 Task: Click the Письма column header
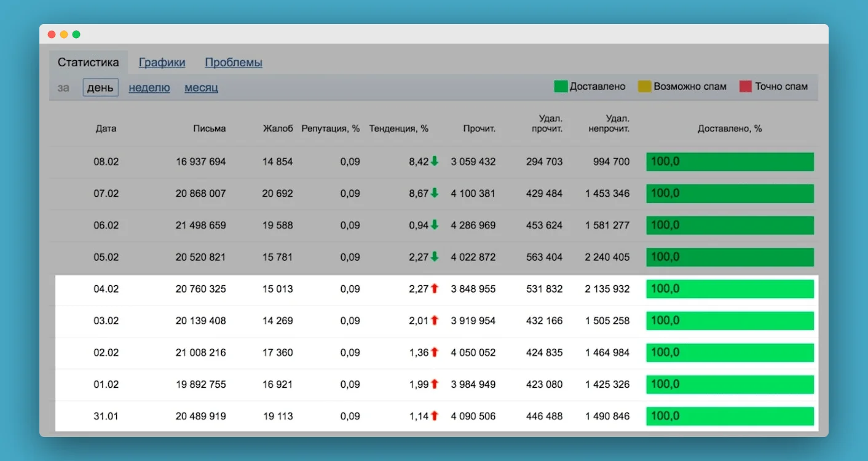click(x=209, y=128)
